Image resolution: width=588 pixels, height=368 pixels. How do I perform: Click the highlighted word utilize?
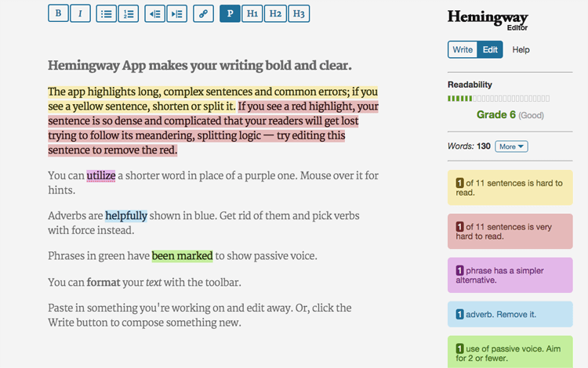pos(101,175)
